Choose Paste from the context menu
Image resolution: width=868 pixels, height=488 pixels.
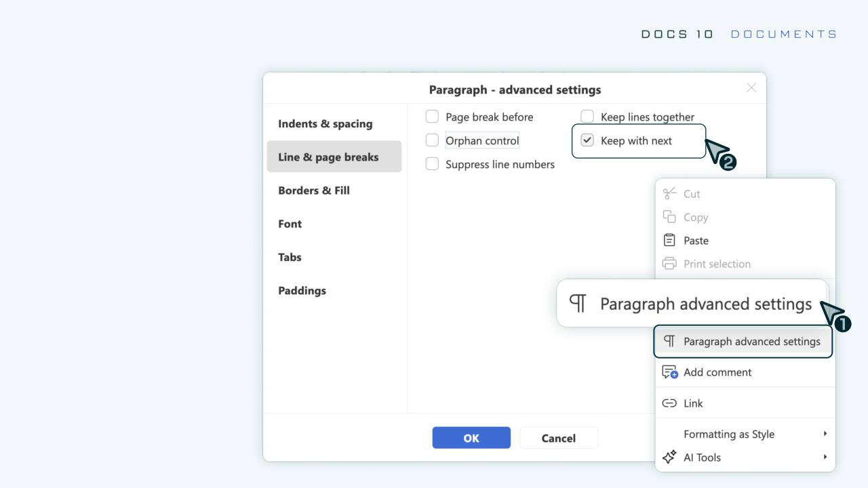[745, 241]
